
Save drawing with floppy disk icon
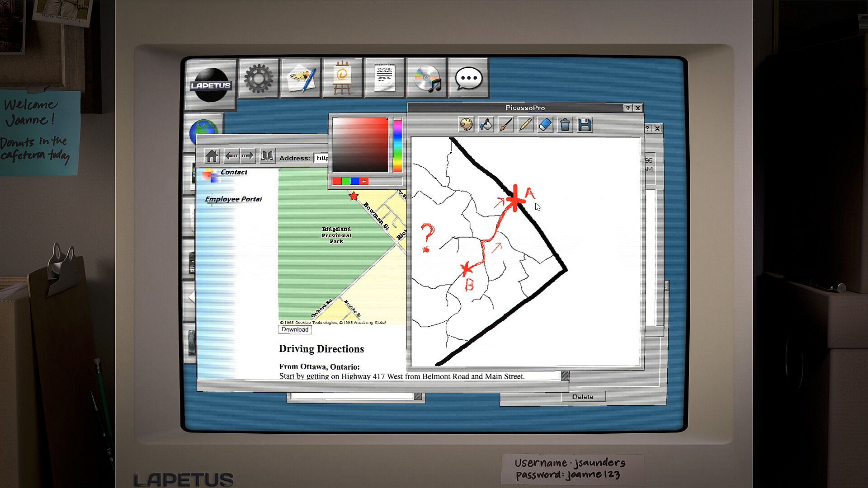pos(585,125)
